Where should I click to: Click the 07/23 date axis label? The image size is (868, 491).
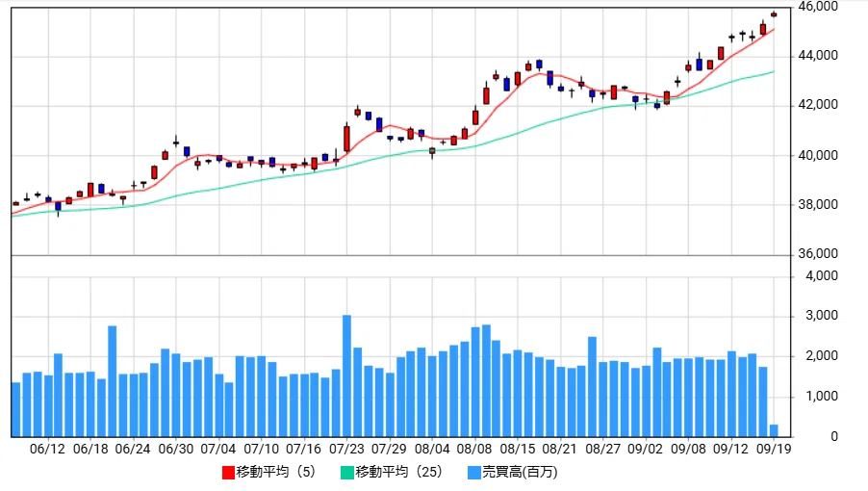346,449
